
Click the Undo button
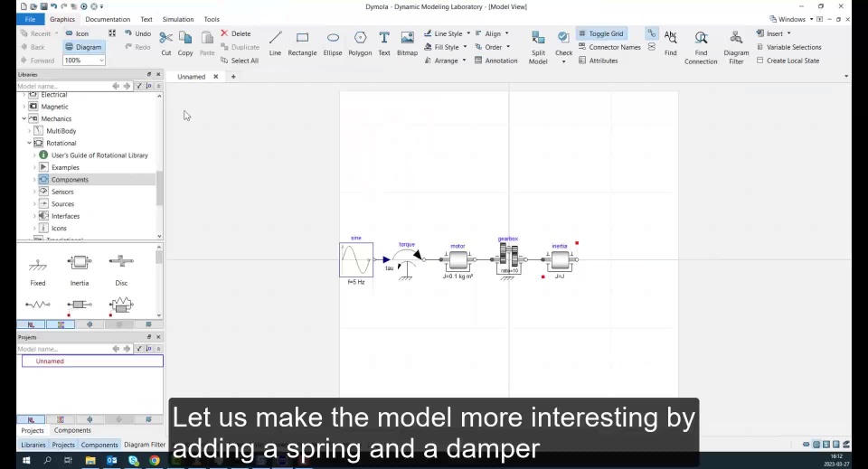point(137,33)
